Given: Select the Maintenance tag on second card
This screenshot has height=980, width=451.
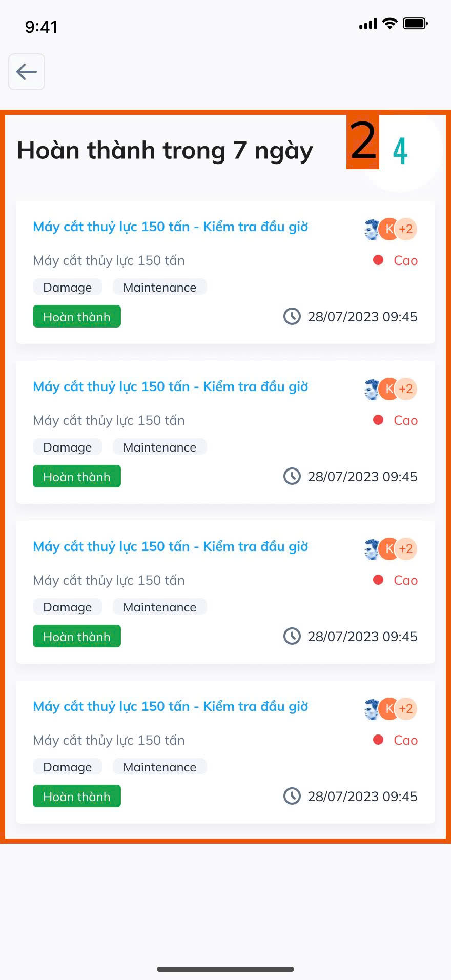Looking at the screenshot, I should [159, 447].
